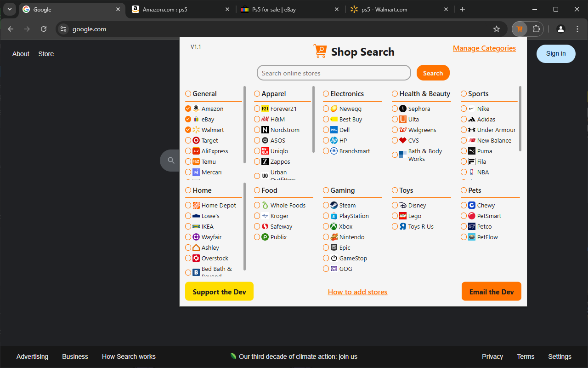Click the Sports category list scrollbar

[x=520, y=119]
